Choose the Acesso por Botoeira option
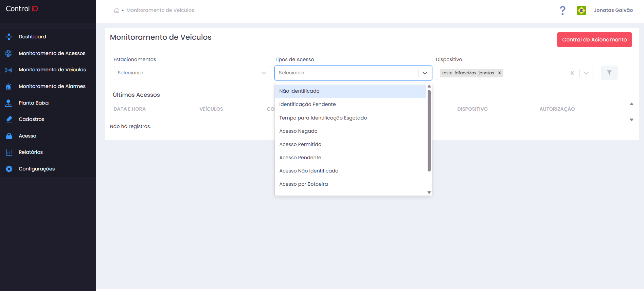 click(x=351, y=184)
